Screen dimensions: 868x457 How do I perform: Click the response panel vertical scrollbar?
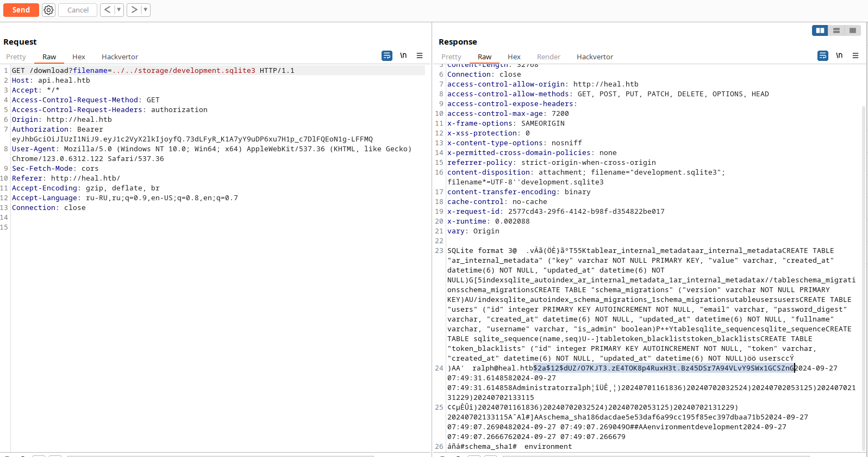point(864,277)
